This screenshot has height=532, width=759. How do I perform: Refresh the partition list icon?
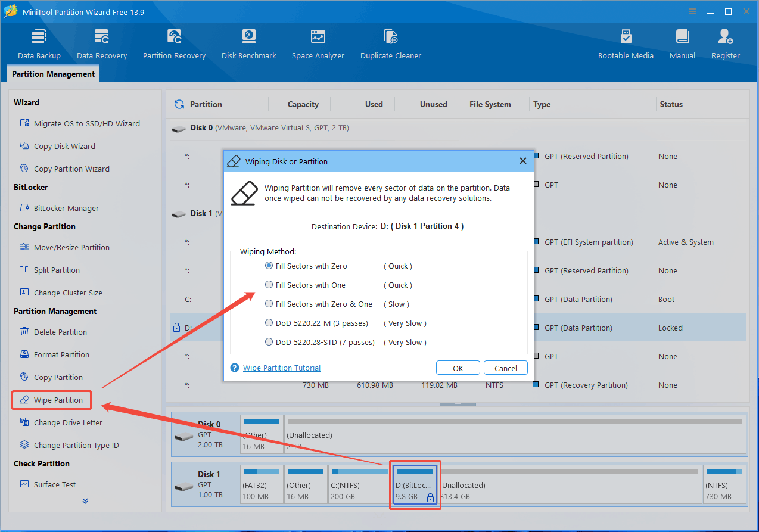coord(179,104)
